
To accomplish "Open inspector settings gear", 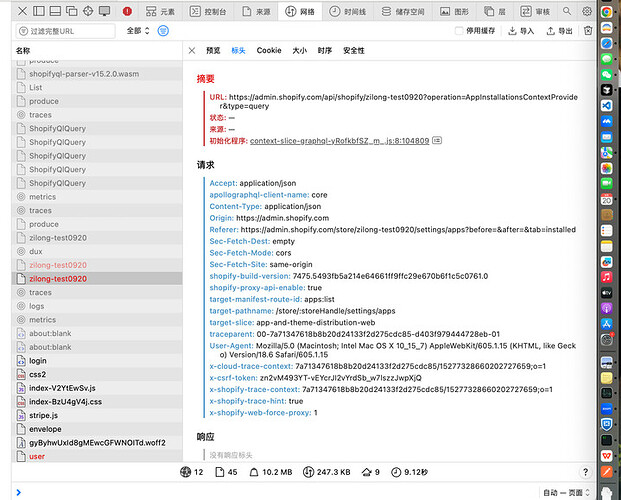I will 587,11.
